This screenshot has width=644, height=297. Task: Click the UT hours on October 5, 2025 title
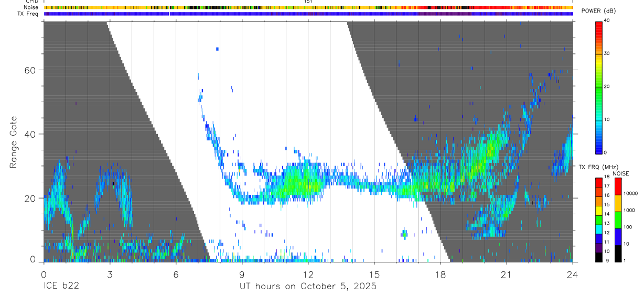tap(308, 287)
